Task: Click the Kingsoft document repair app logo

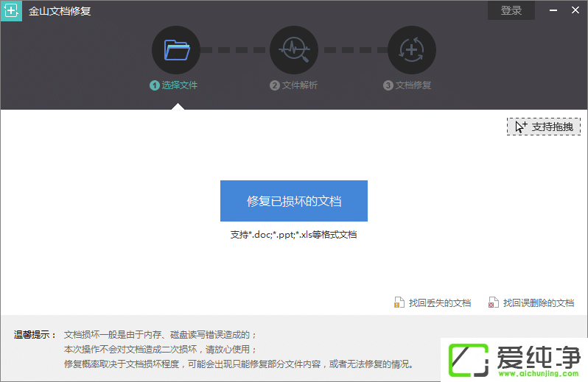Action: pos(11,11)
